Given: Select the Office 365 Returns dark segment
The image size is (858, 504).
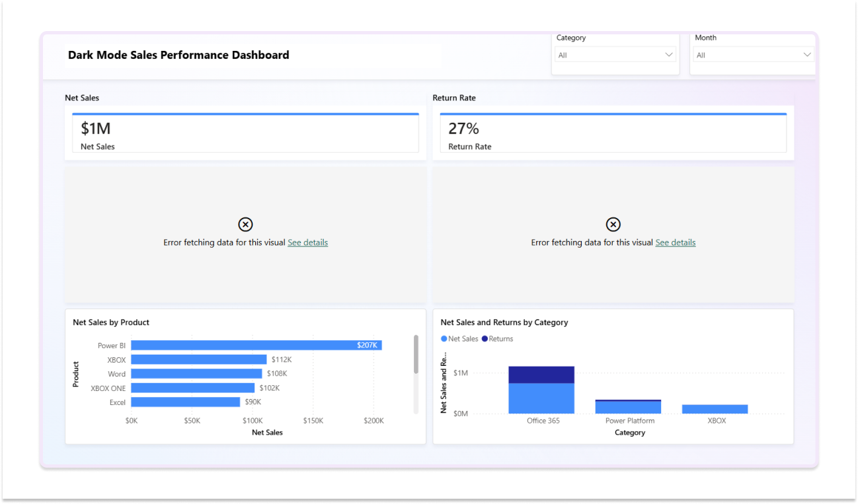Looking at the screenshot, I should click(541, 375).
